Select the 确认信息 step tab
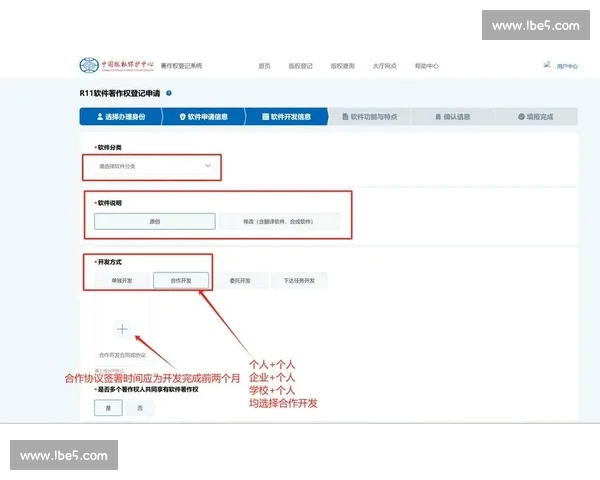Image resolution: width=600 pixels, height=480 pixels. tap(453, 116)
